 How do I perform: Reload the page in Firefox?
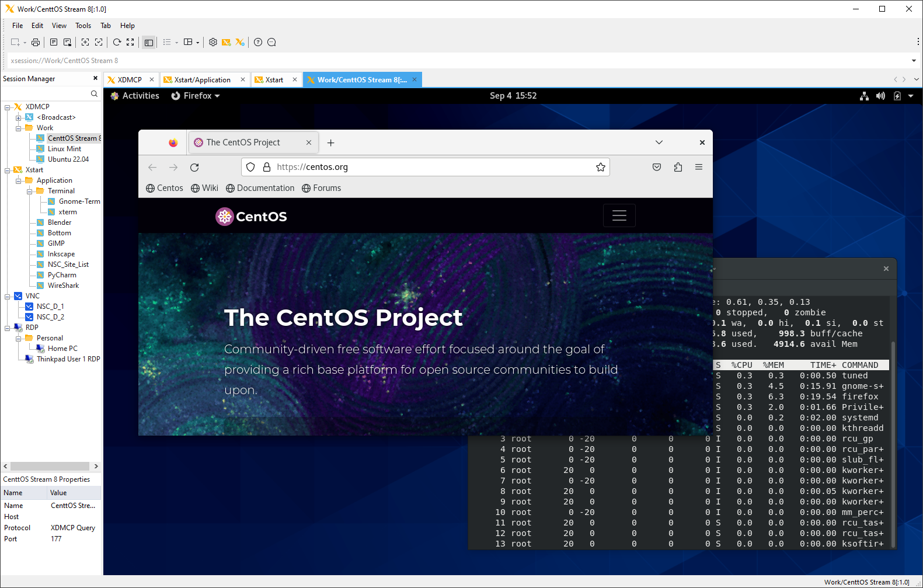[x=194, y=167]
